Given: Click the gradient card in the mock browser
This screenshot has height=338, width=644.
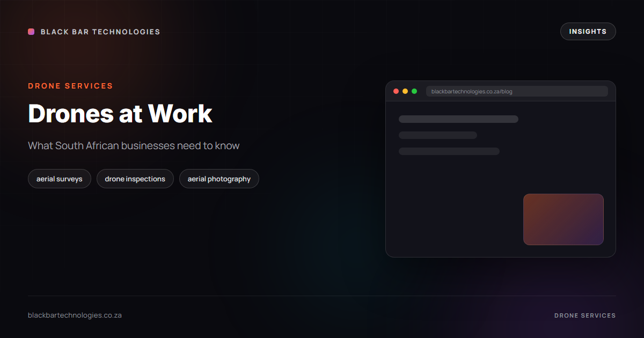Looking at the screenshot, I should 563,219.
